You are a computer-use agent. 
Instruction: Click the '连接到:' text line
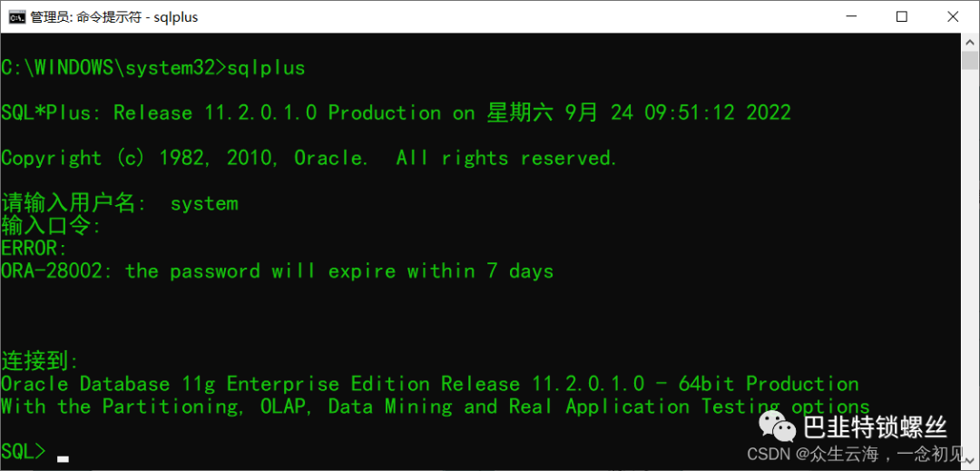40,360
